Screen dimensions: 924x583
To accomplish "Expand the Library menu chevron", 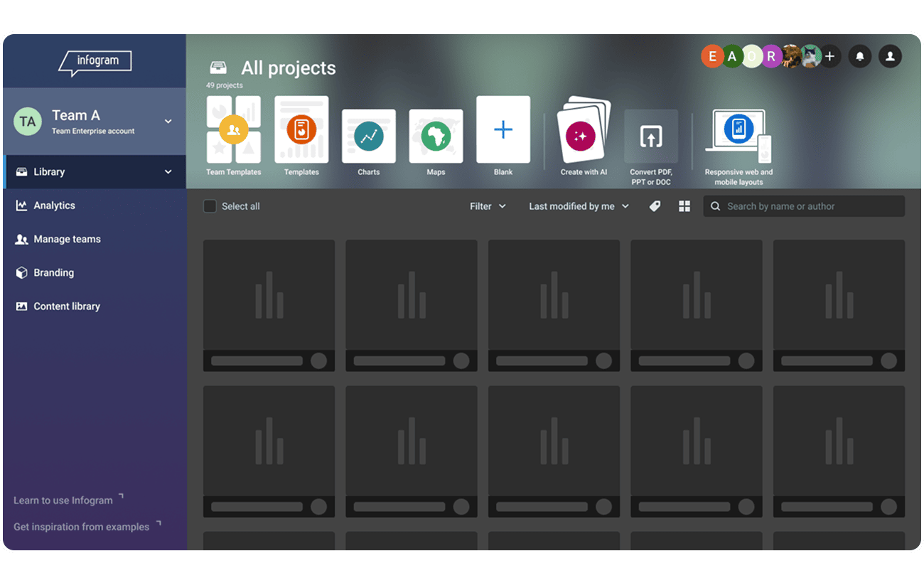I will pyautogui.click(x=168, y=172).
